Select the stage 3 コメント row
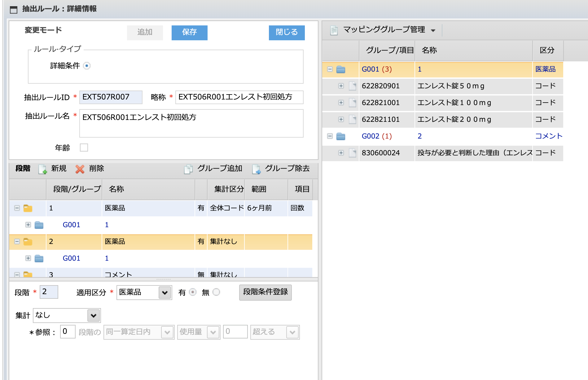The width and height of the screenshot is (588, 380). 161,273
